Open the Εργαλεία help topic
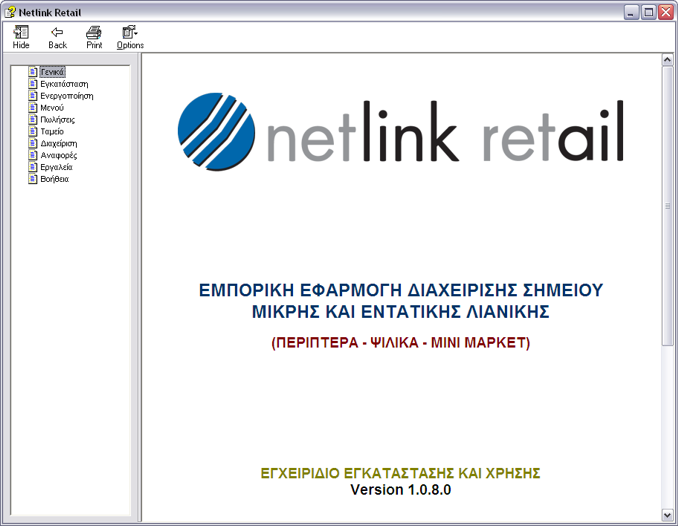The height and width of the screenshot is (526, 678). pos(56,167)
